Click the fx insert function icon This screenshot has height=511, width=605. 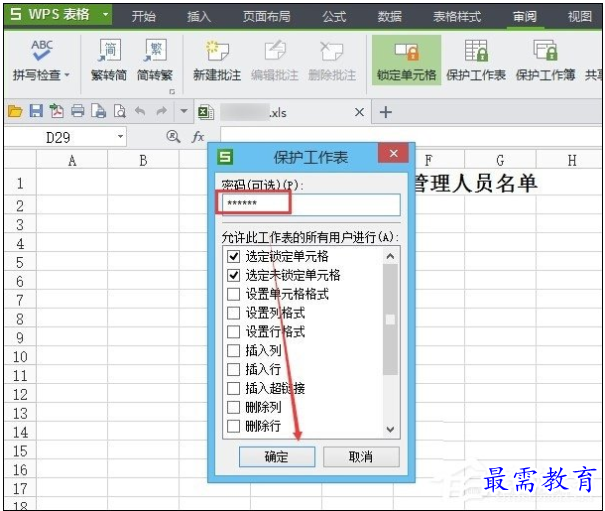click(198, 137)
